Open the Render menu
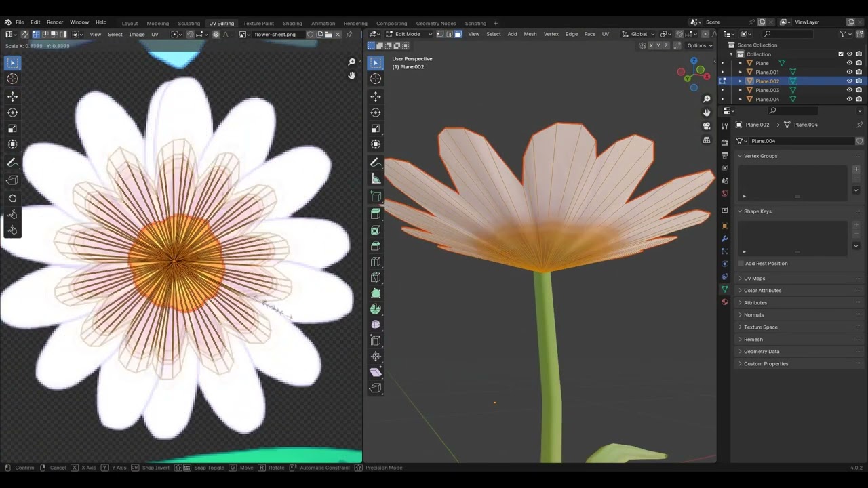This screenshot has height=488, width=868. [55, 22]
